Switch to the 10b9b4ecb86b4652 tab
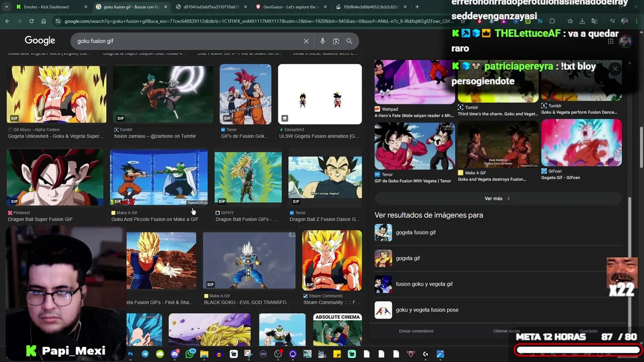The width and height of the screenshot is (644, 362). pyautogui.click(x=371, y=7)
